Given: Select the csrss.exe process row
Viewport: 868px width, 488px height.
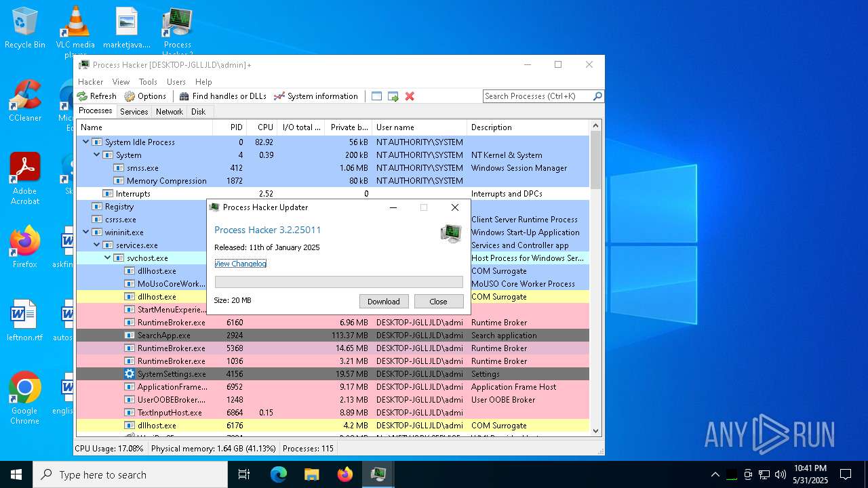Looking at the screenshot, I should click(141, 220).
